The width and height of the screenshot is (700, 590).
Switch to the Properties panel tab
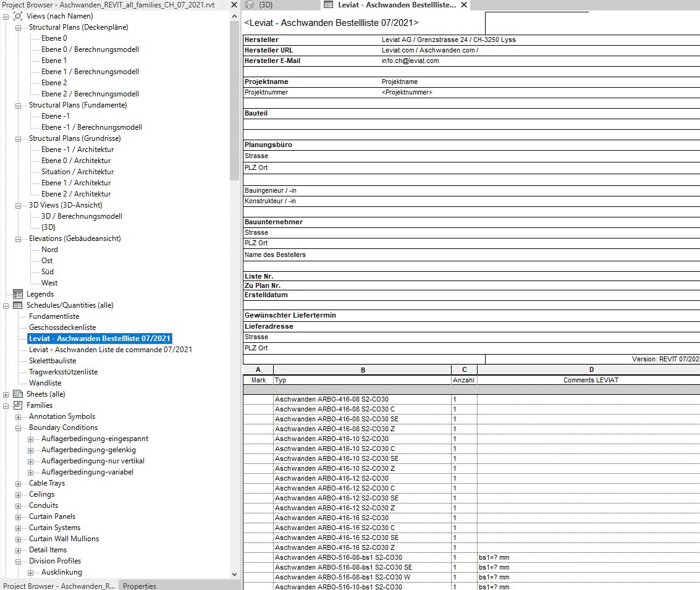[139, 586]
